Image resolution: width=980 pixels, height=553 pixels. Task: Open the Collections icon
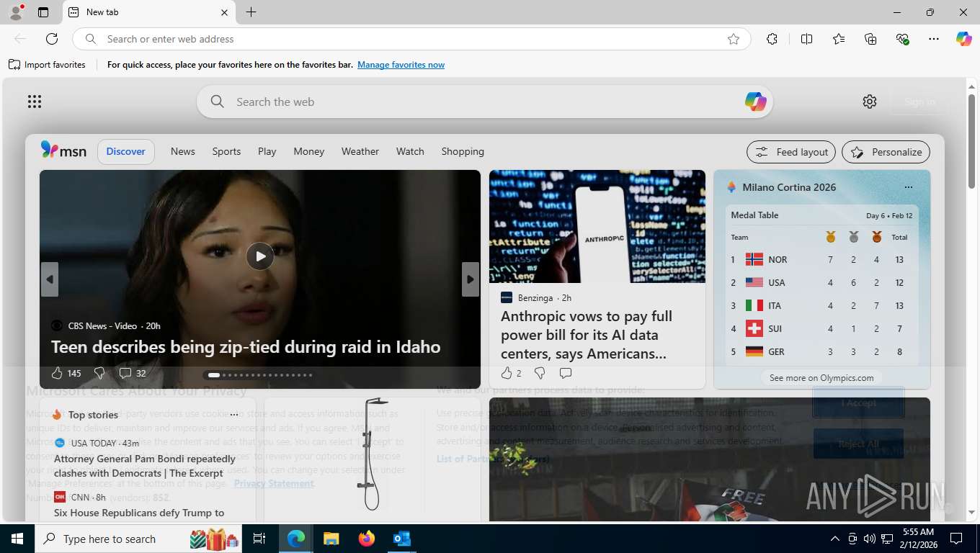pyautogui.click(x=870, y=39)
